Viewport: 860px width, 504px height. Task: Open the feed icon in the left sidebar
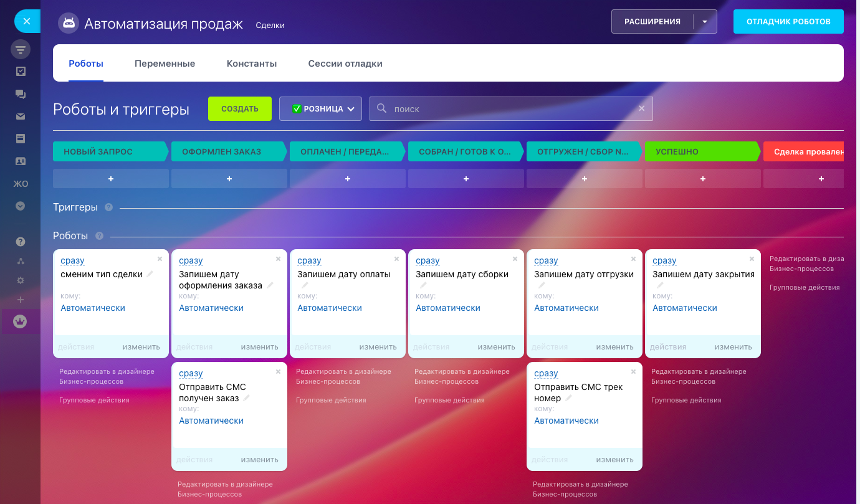click(x=21, y=49)
